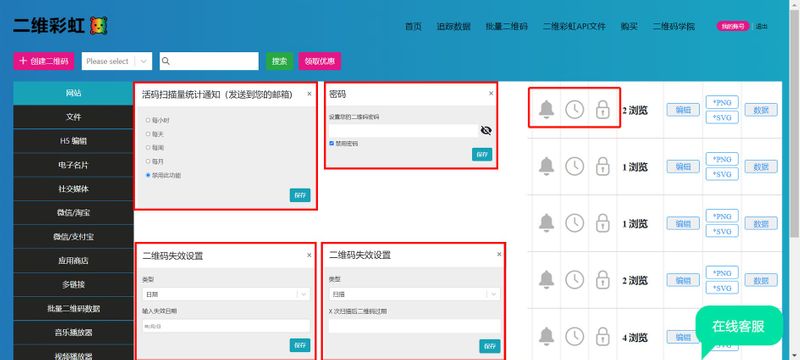Go to 首页 in the top navigation
800x360 pixels.
click(413, 27)
